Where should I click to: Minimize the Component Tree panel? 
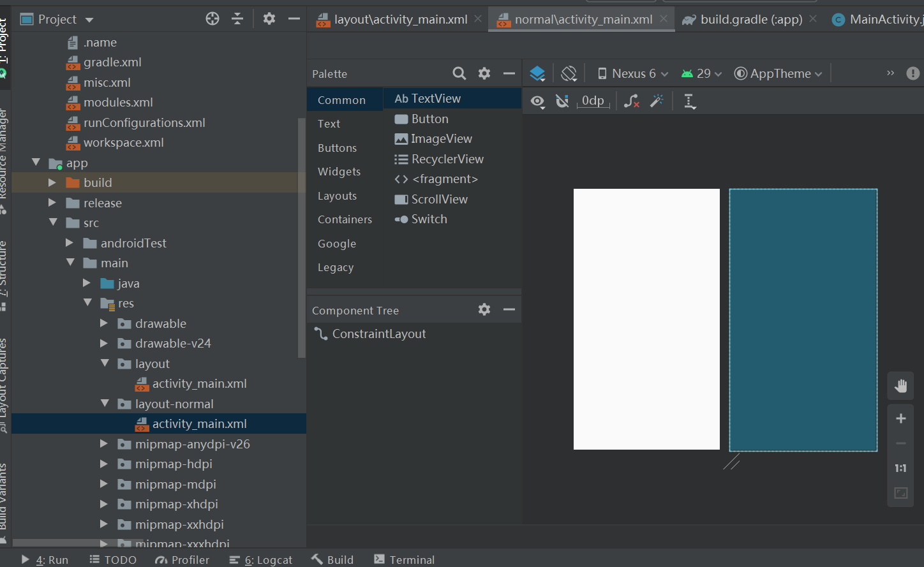click(x=509, y=309)
